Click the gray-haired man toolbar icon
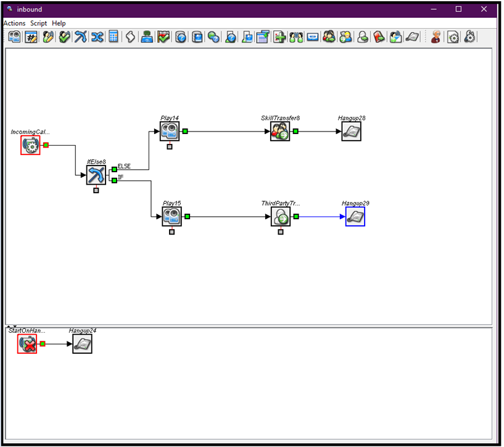 point(436,37)
